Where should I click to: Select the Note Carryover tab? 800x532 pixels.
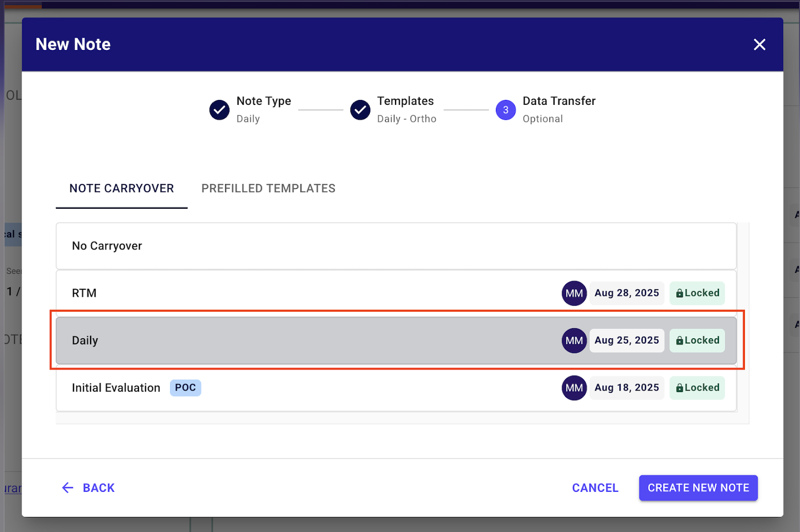tap(121, 188)
